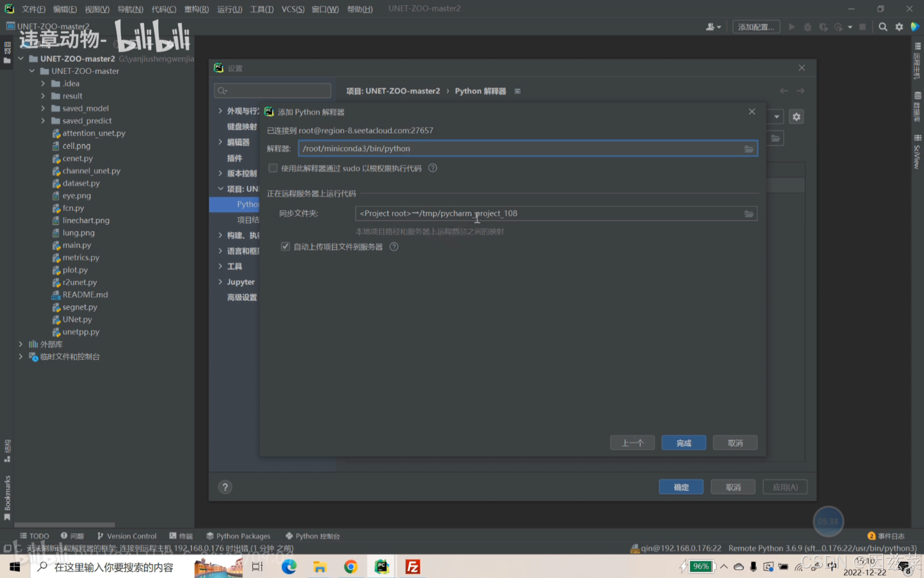
Task: Uncheck auto-upload project files checkbox
Action: coord(286,247)
